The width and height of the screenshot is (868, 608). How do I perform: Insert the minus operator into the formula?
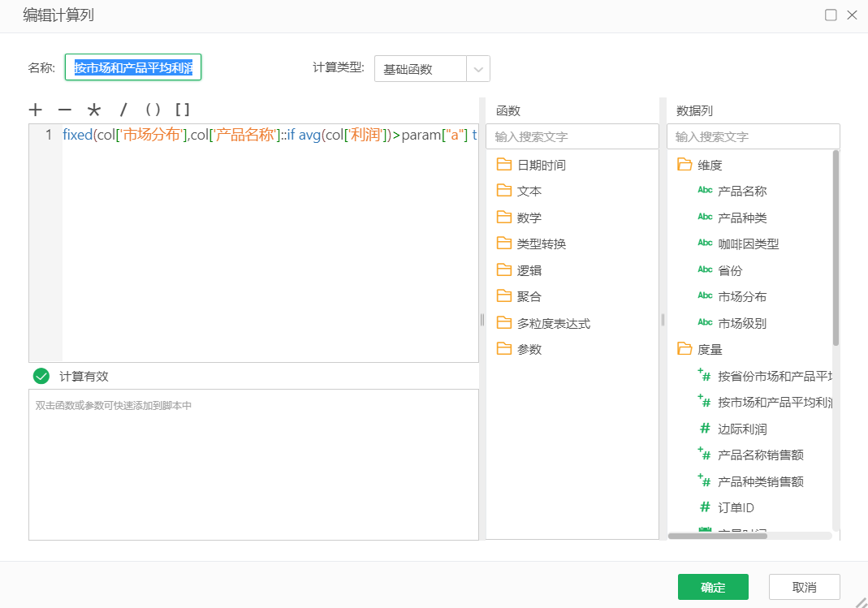pyautogui.click(x=64, y=110)
